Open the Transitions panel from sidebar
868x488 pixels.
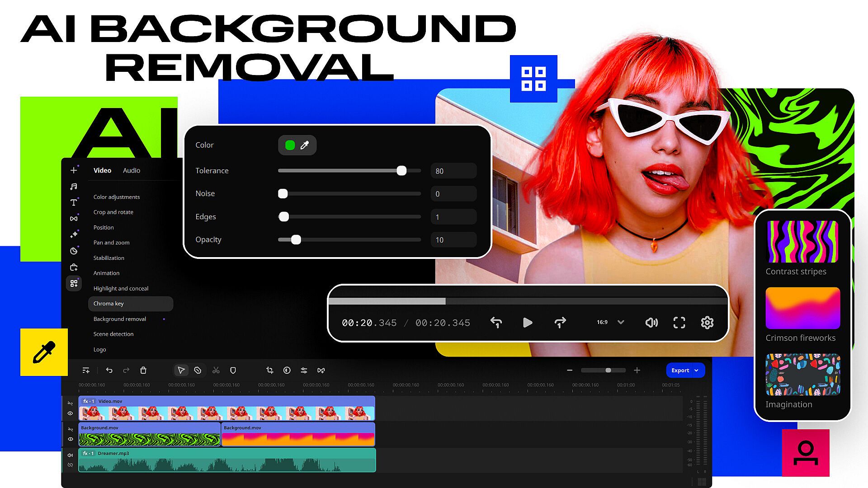point(74,219)
